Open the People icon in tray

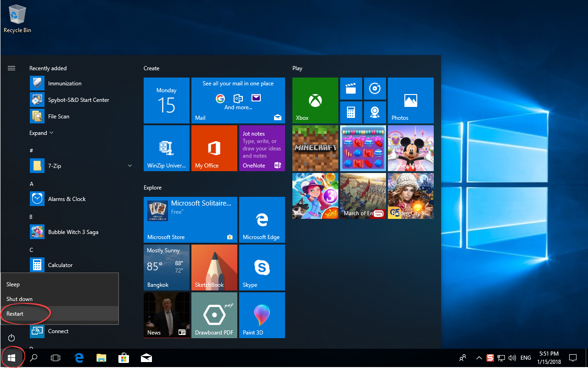[463, 358]
